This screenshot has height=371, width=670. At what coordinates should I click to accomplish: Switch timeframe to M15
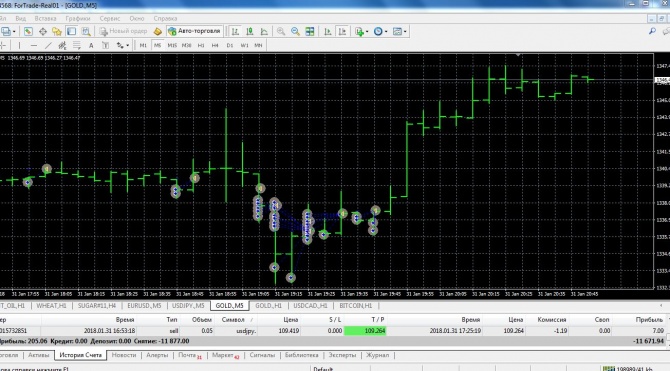(x=172, y=45)
